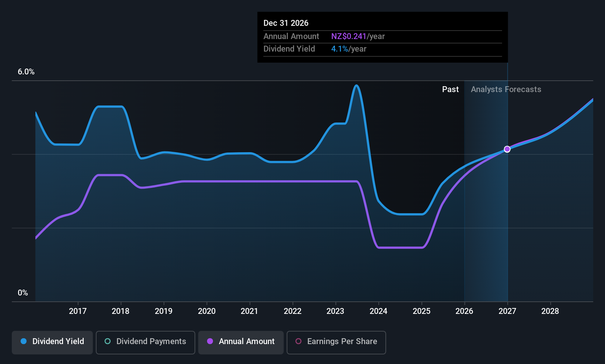
Task: Toggle the Dividend Yield legend series
Action: 52,342
